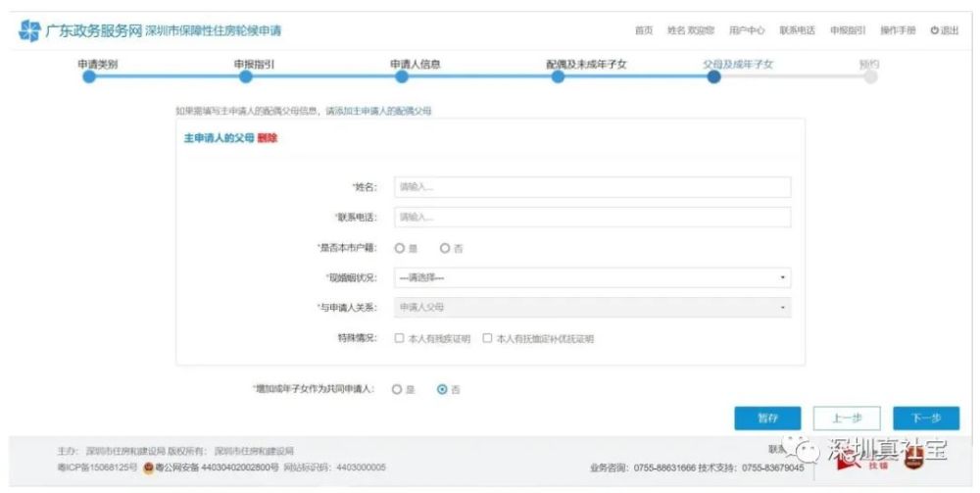Click the 配偶及未成年子女 step circle
The width and height of the screenshot is (980, 493).
pyautogui.click(x=559, y=76)
